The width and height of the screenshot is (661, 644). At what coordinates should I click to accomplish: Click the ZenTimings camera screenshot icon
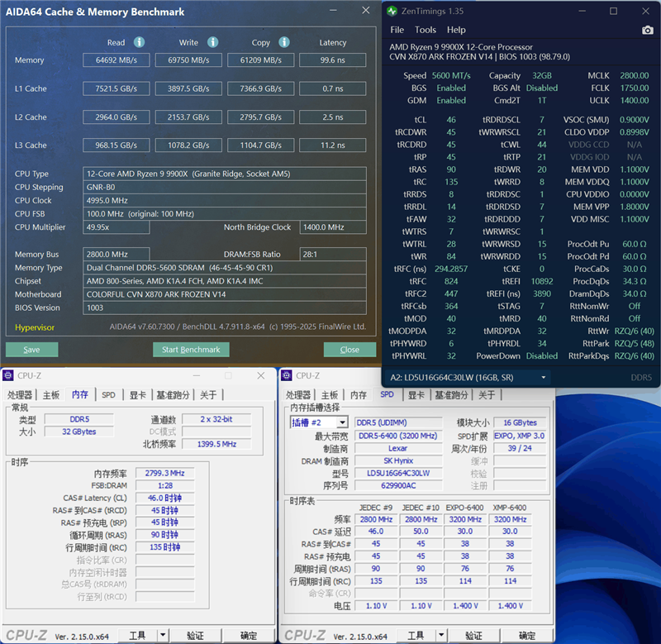click(x=648, y=30)
